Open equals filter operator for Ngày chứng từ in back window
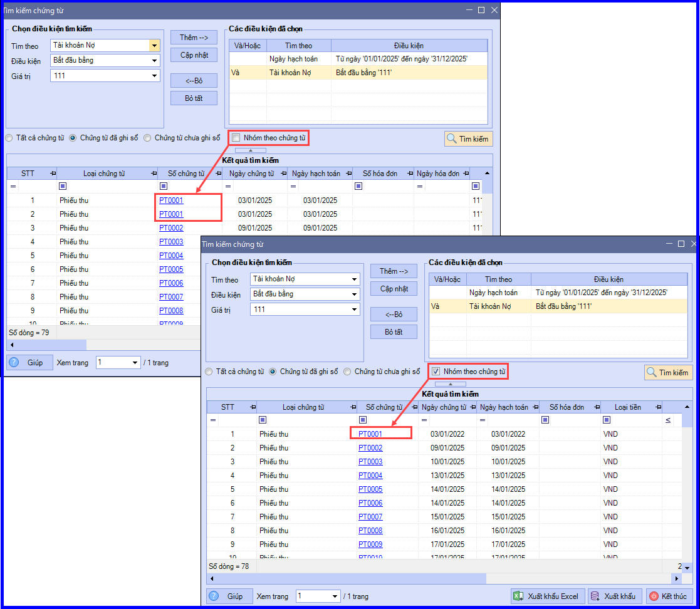700x609 pixels. (228, 186)
